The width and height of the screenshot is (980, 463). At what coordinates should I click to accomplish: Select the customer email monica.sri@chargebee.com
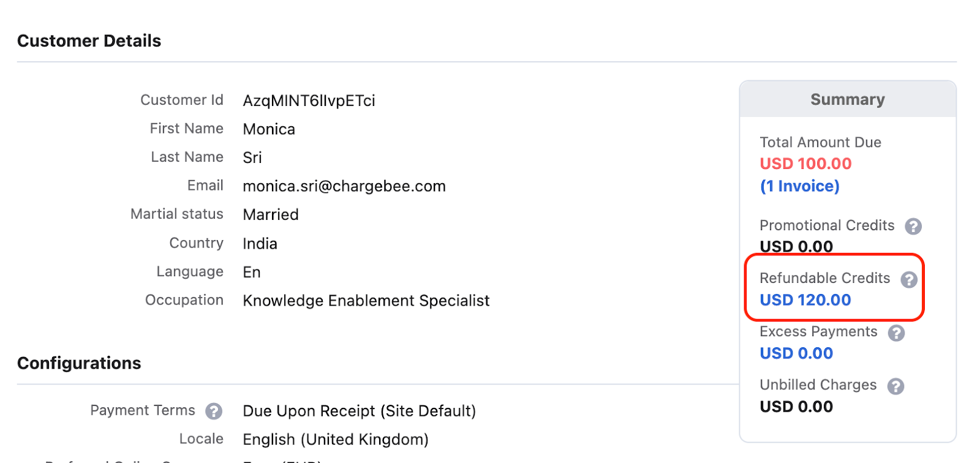(344, 186)
